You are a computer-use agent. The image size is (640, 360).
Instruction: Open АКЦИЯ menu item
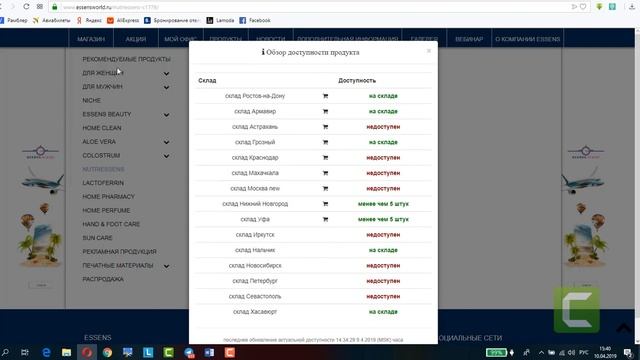point(136,39)
